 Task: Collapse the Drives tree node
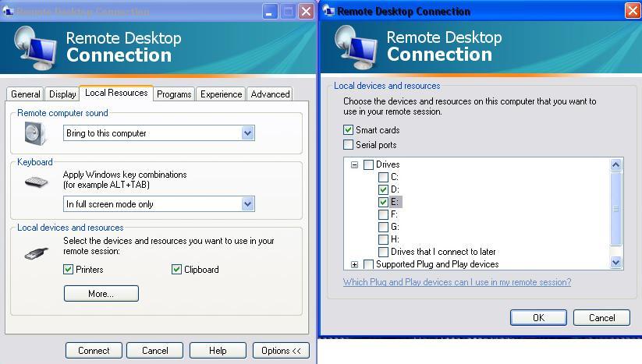[x=355, y=164]
